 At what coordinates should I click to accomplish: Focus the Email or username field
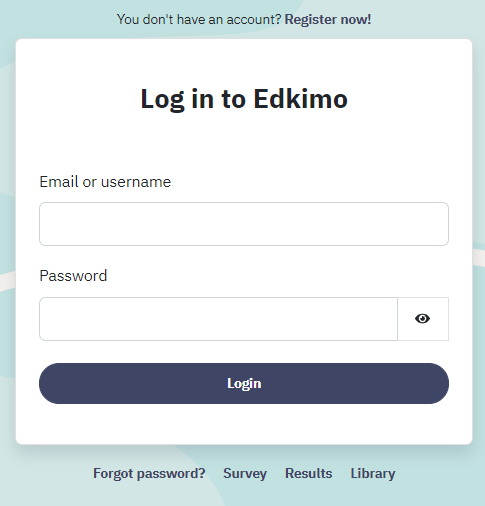tap(244, 224)
